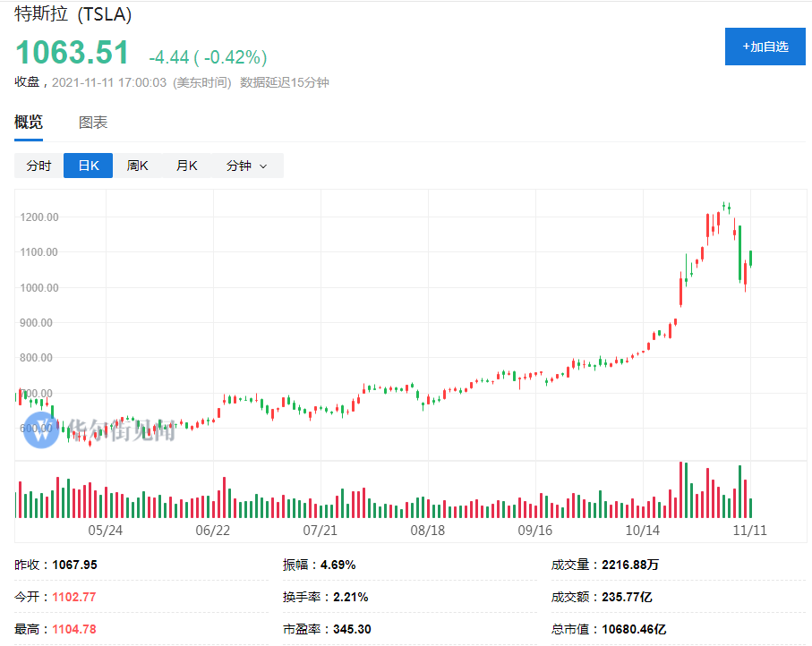Click the 成交额 value 235.77亿

(x=627, y=597)
